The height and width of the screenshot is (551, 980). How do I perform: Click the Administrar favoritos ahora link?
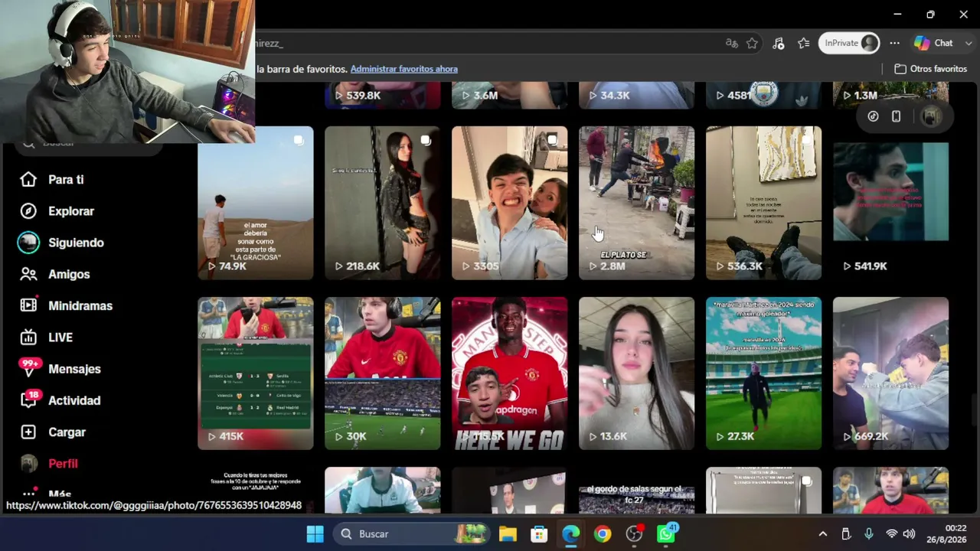(404, 69)
